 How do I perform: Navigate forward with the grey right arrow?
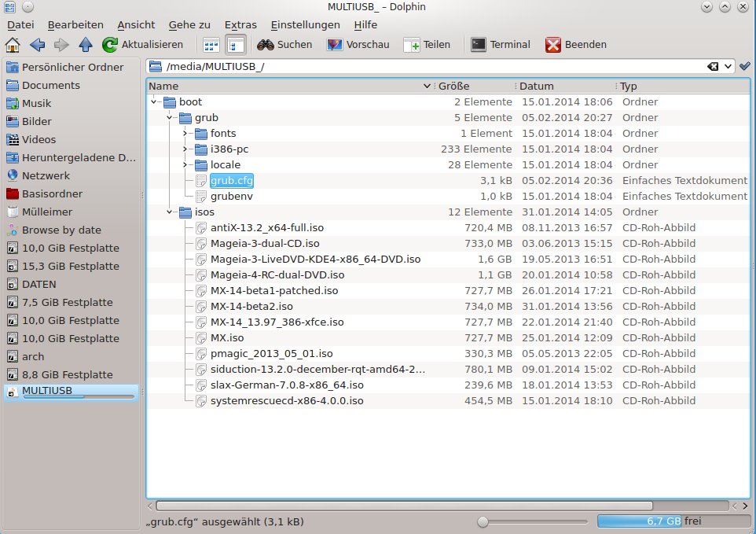click(61, 45)
